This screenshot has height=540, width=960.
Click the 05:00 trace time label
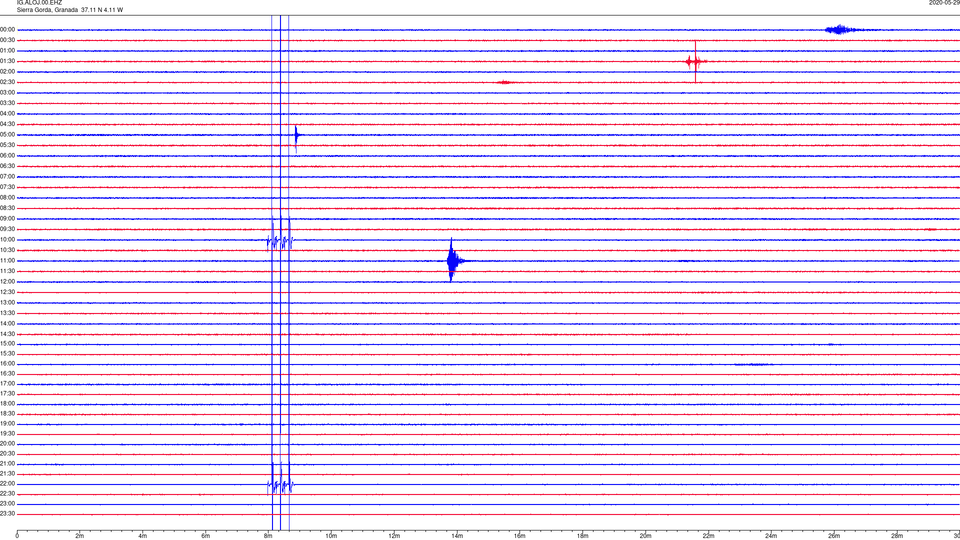pos(8,135)
